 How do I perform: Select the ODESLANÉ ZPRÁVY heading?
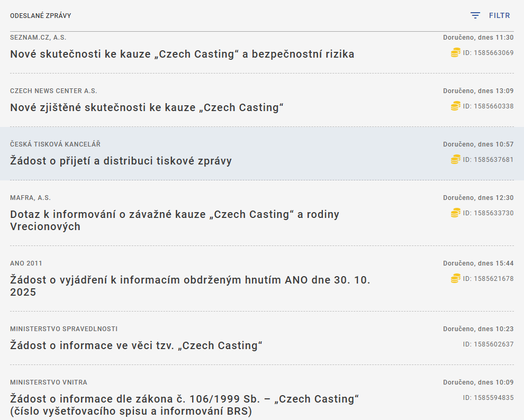click(40, 16)
